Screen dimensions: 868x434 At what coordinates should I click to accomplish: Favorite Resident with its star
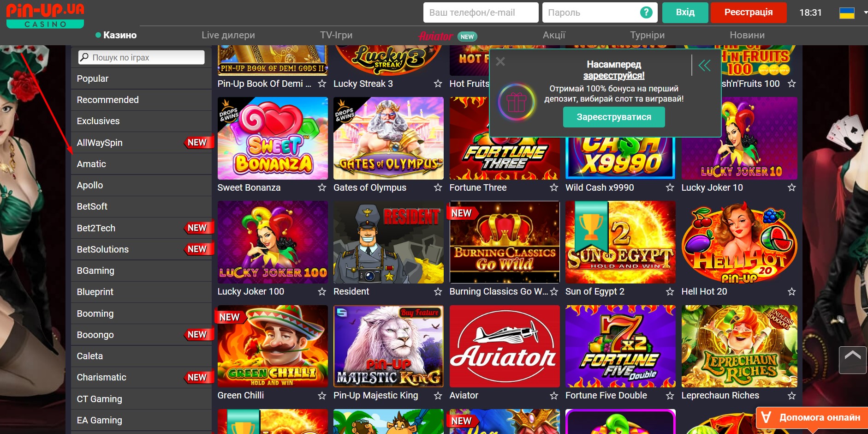(x=438, y=292)
